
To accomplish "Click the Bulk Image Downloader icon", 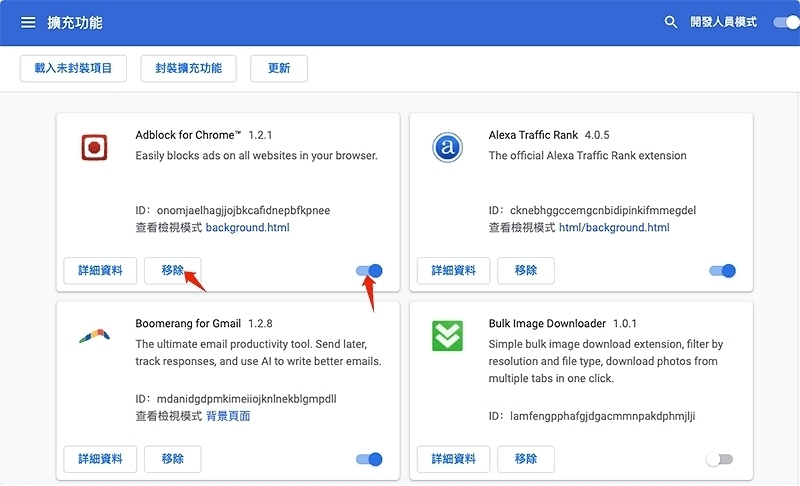I will tap(447, 336).
